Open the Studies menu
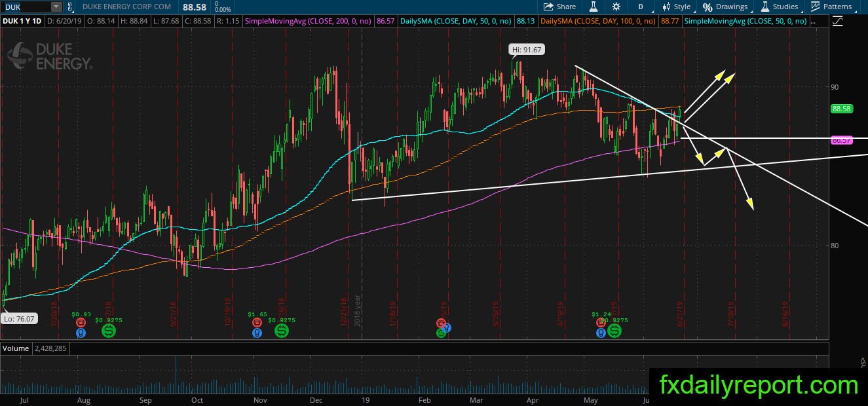 (x=780, y=7)
